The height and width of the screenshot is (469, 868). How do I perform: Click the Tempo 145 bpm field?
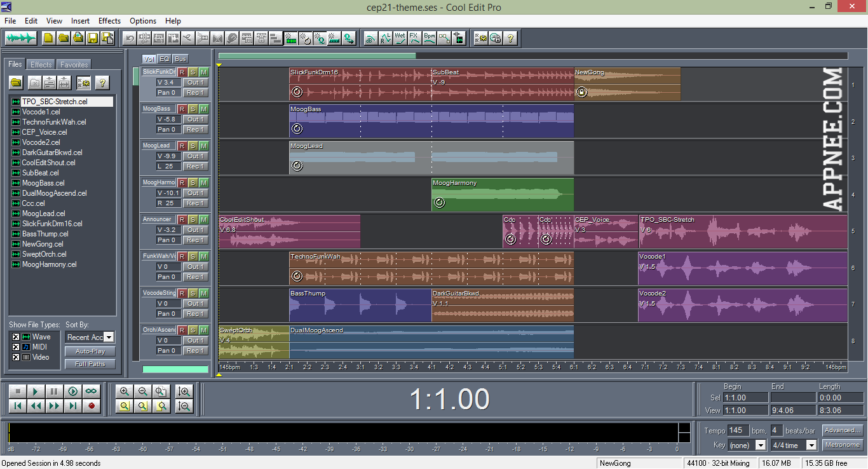(x=737, y=430)
